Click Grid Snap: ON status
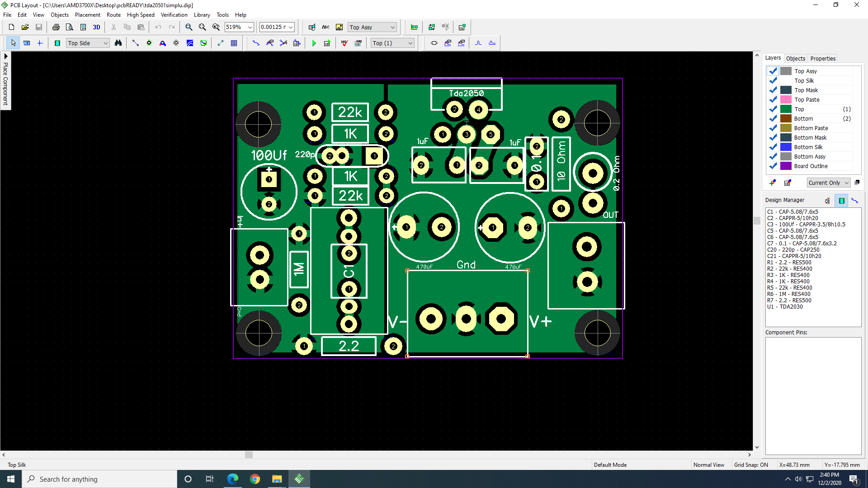This screenshot has width=868, height=488. click(751, 465)
